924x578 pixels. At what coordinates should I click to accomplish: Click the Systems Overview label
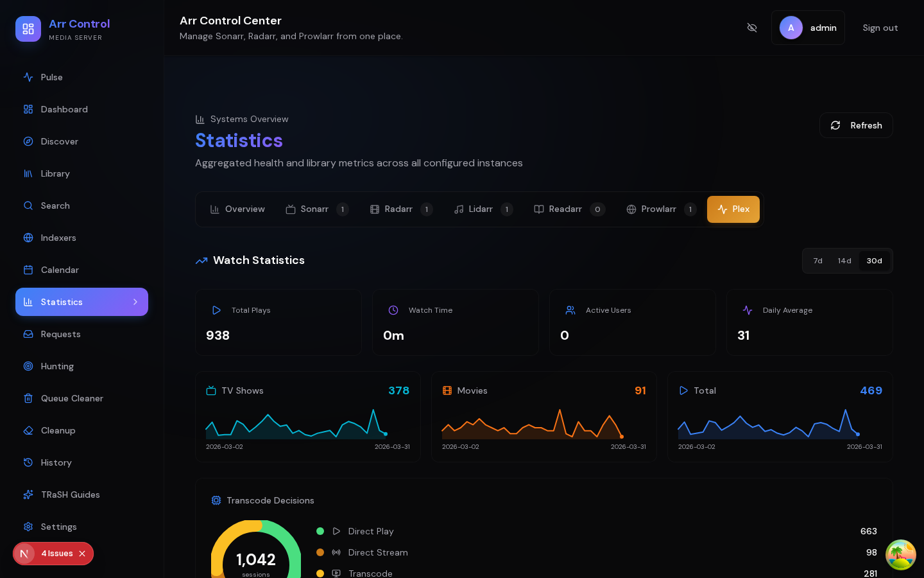249,119
